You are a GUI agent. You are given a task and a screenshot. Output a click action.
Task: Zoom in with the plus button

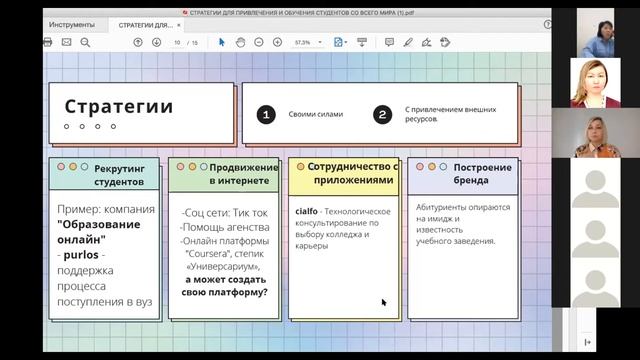pyautogui.click(x=278, y=42)
